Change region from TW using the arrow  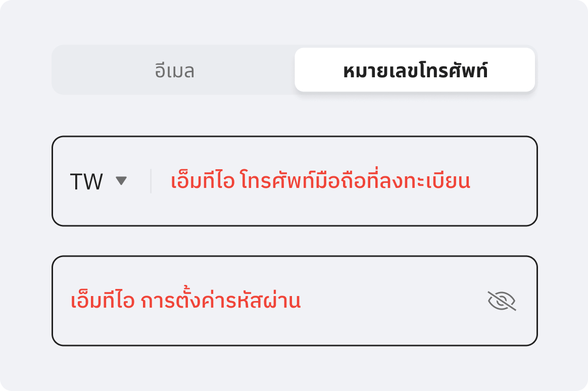(x=121, y=181)
